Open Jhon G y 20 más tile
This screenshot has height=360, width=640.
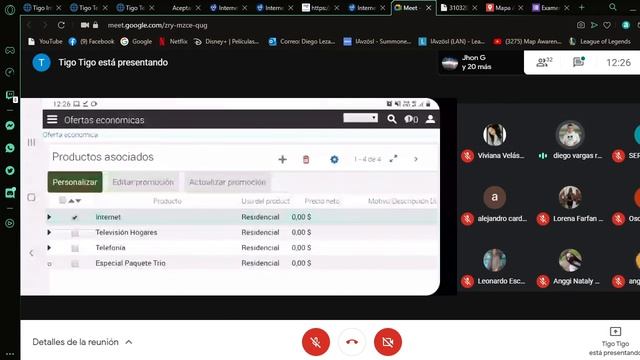[481, 62]
